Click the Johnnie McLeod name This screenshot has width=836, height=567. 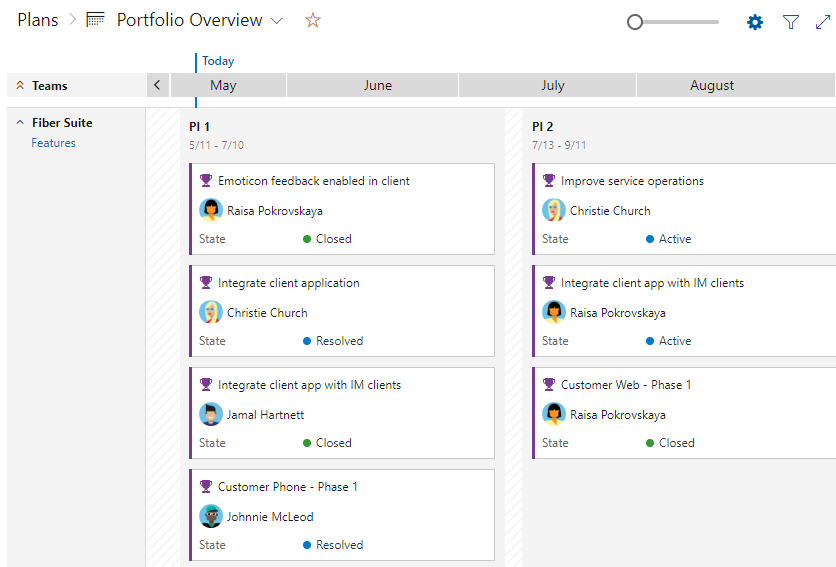pyautogui.click(x=270, y=516)
